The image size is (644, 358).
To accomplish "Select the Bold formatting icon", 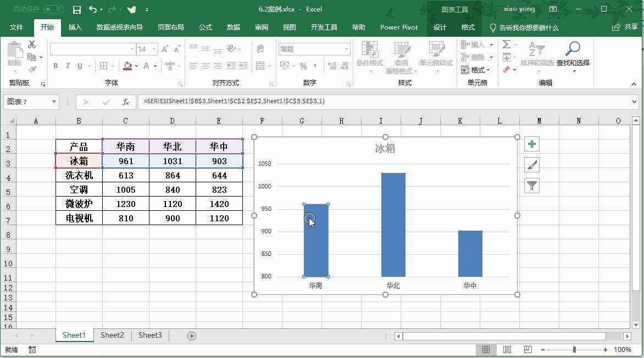I will [x=55, y=65].
